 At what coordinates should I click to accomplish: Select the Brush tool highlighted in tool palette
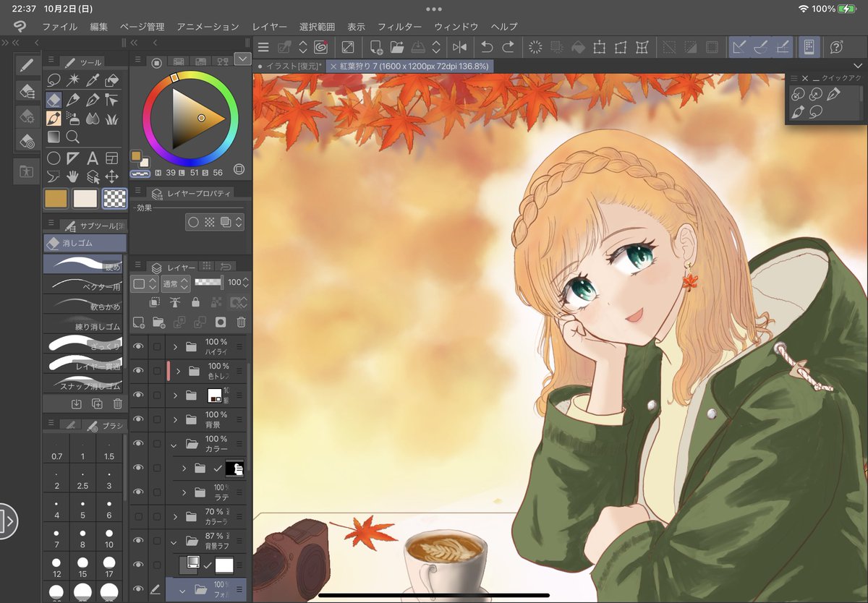[x=54, y=118]
